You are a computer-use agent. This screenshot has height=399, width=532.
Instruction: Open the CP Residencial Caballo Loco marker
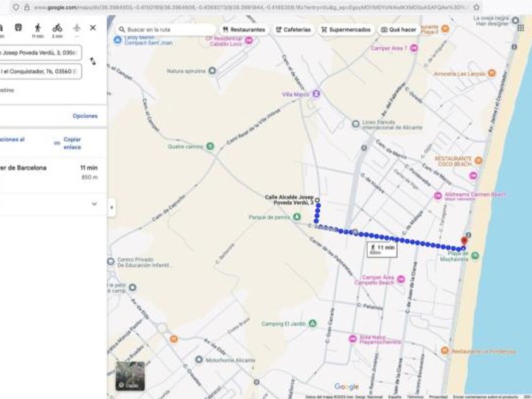click(x=249, y=41)
